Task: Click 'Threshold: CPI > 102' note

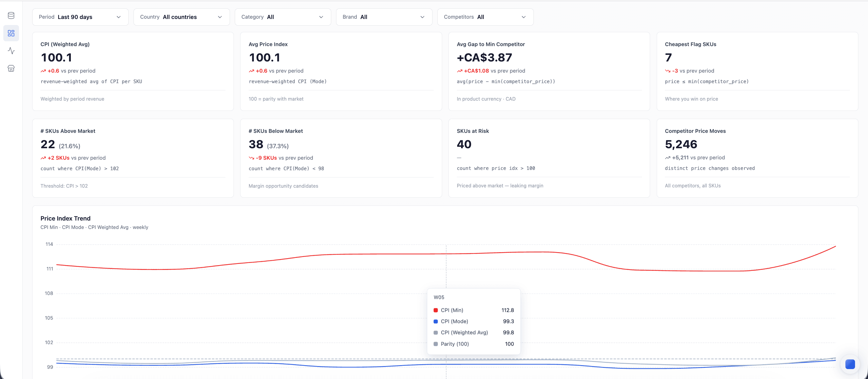Action: point(64,186)
